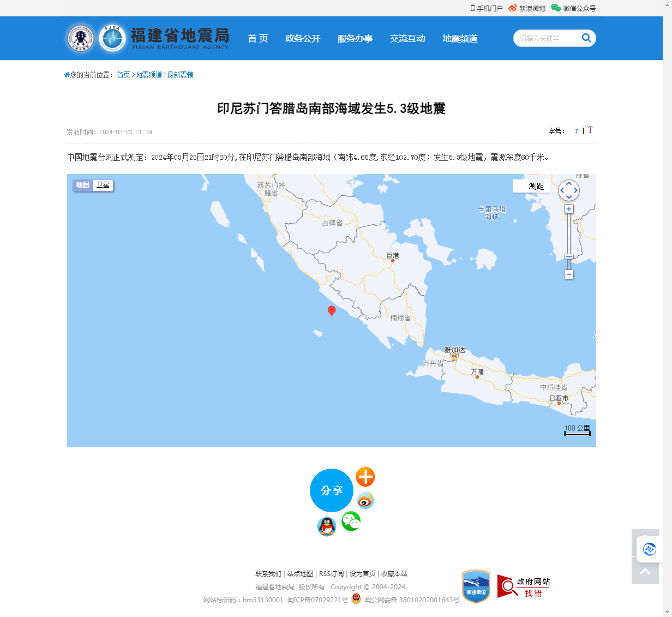Share the article via QQ
The width and height of the screenshot is (672, 617).
pyautogui.click(x=326, y=527)
